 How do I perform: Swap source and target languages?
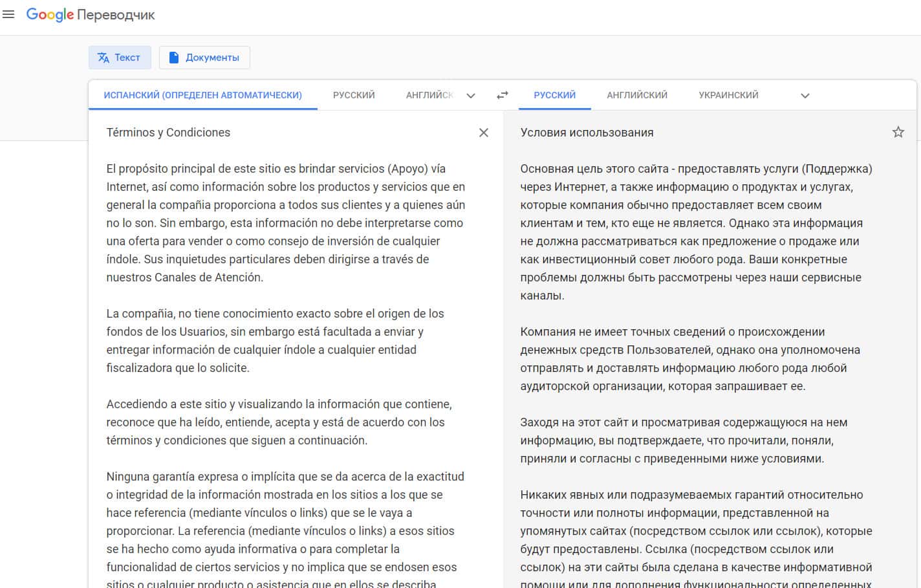click(x=502, y=95)
